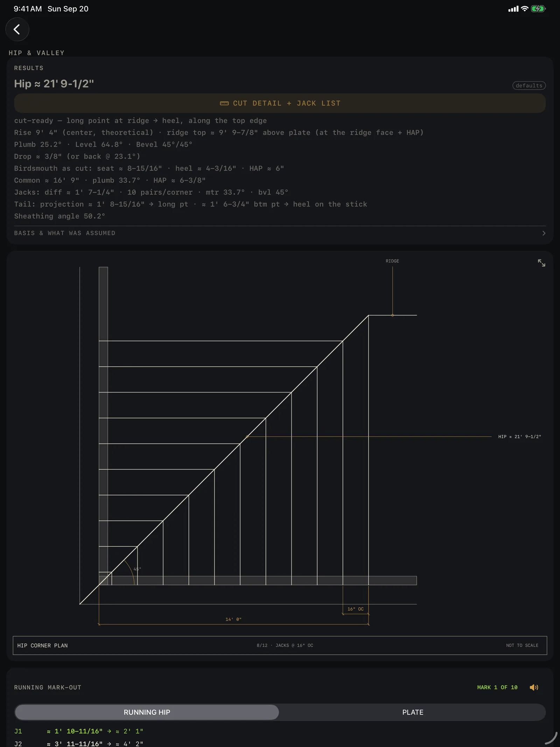Image resolution: width=560 pixels, height=747 pixels.
Task: Switch to the Plate segment
Action: pos(413,712)
